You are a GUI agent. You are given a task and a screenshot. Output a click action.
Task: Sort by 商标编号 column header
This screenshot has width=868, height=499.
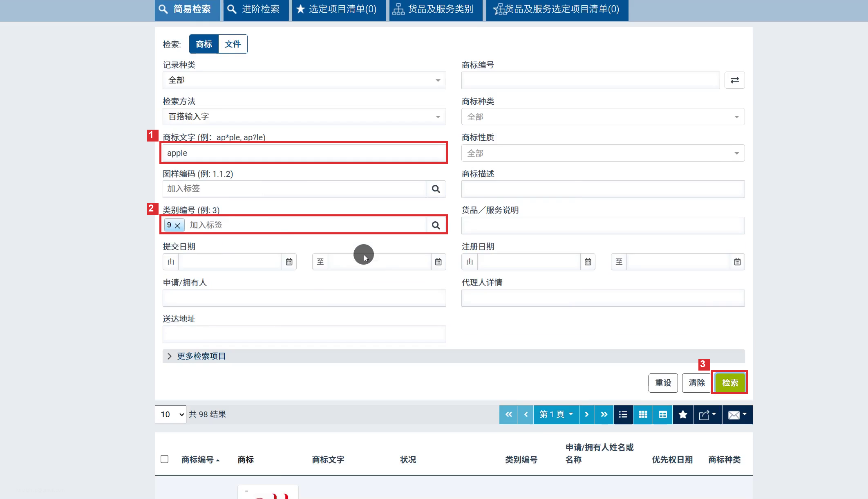pos(200,460)
